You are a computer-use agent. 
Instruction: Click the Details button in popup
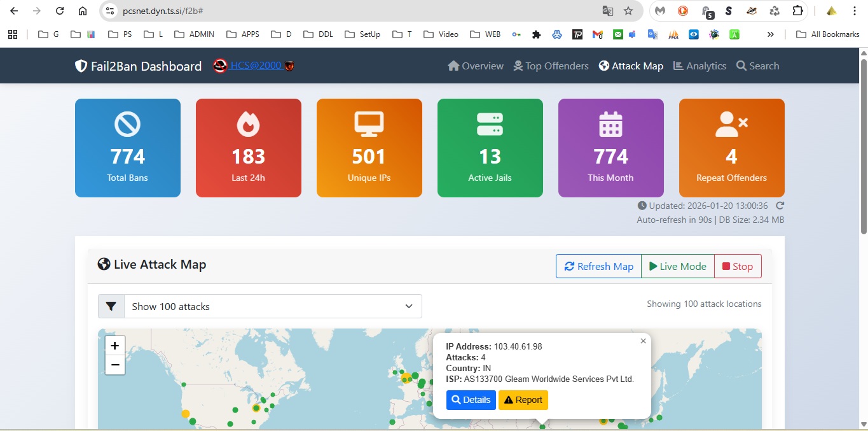471,400
